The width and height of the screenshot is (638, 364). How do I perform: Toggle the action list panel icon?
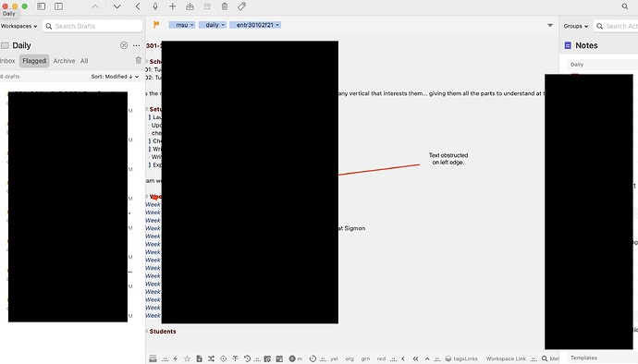(x=58, y=6)
